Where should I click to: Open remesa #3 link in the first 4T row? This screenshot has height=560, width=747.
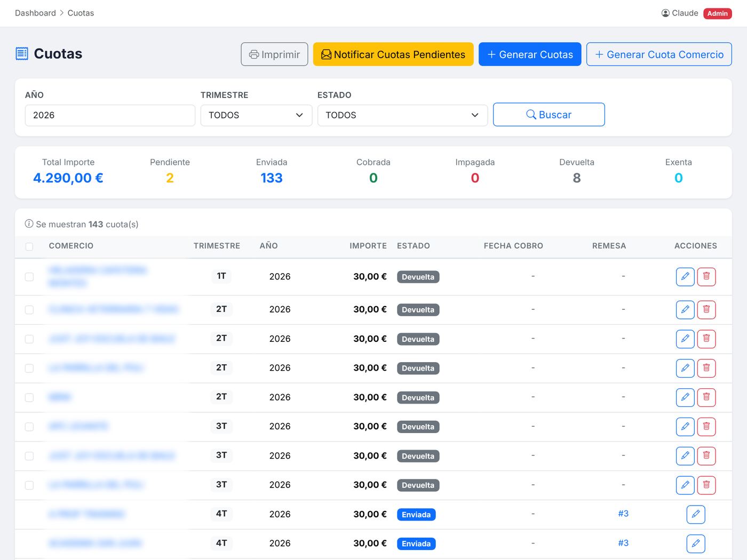coord(623,514)
